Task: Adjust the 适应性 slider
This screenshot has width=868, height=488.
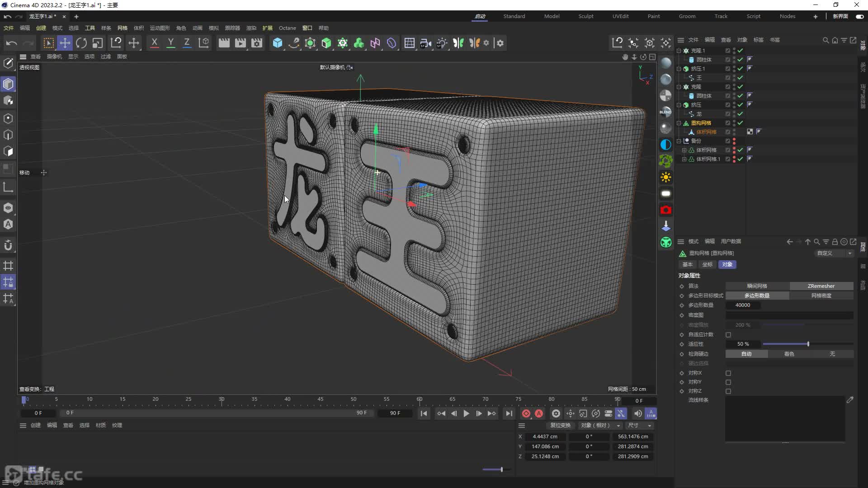Action: [808, 344]
